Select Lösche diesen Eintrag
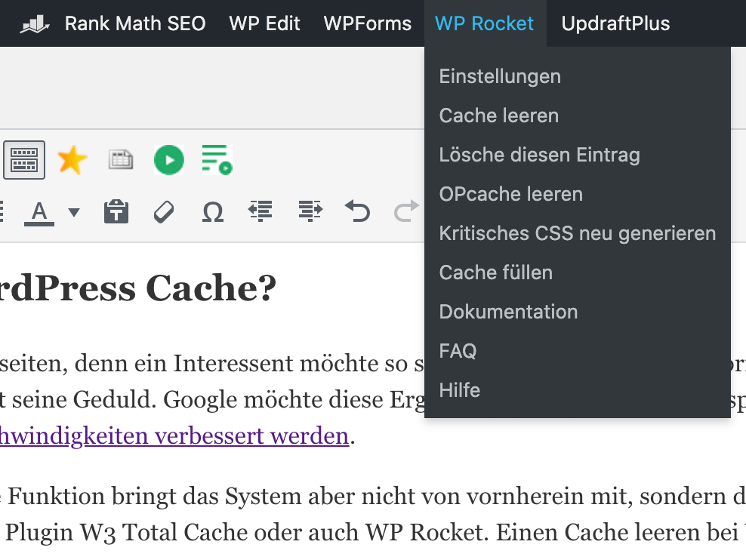 pos(577,155)
